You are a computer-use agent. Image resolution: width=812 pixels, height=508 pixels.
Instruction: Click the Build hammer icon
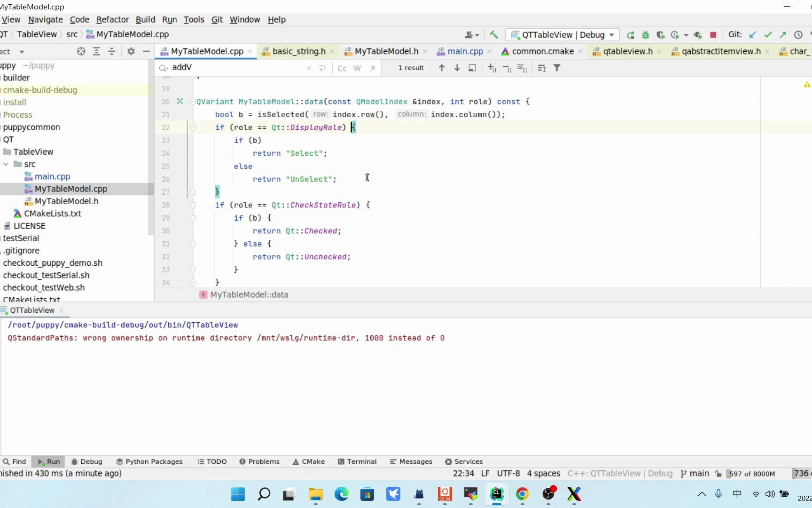click(x=493, y=35)
